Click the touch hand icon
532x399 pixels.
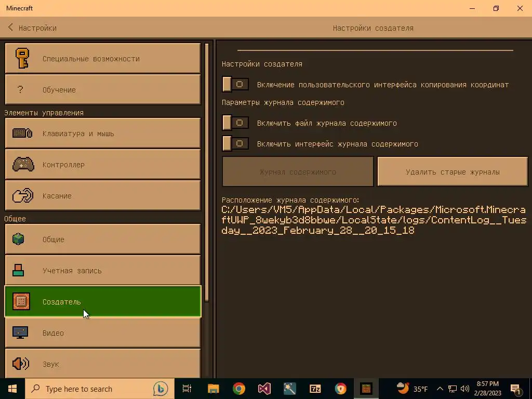(23, 195)
